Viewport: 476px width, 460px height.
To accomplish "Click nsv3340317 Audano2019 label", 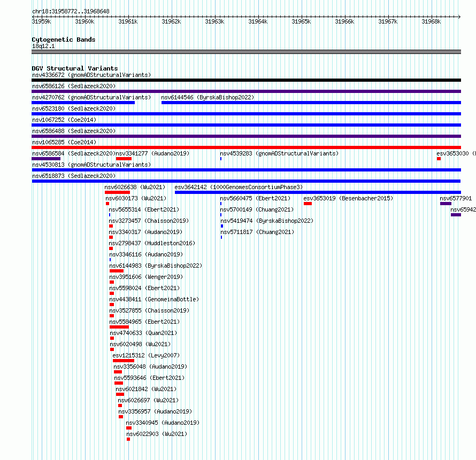I will click(x=145, y=232).
